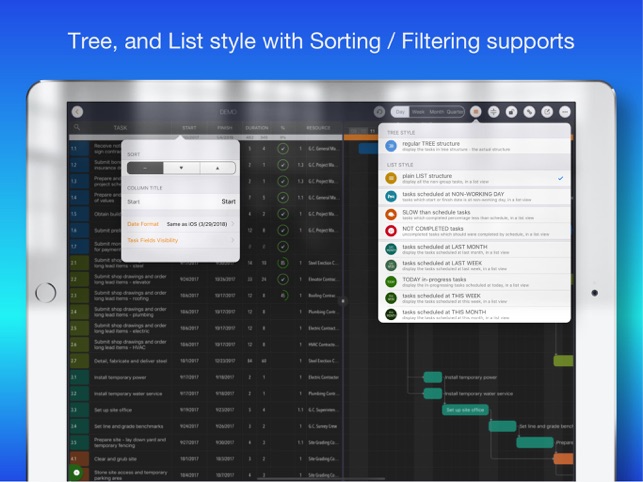
Task: Click the row height adjust icon
Action: point(494,112)
